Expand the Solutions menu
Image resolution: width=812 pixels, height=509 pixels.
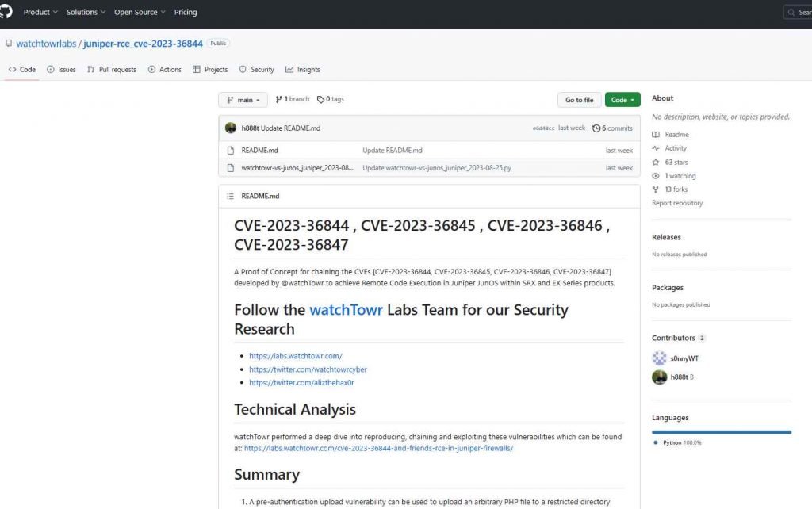click(86, 12)
